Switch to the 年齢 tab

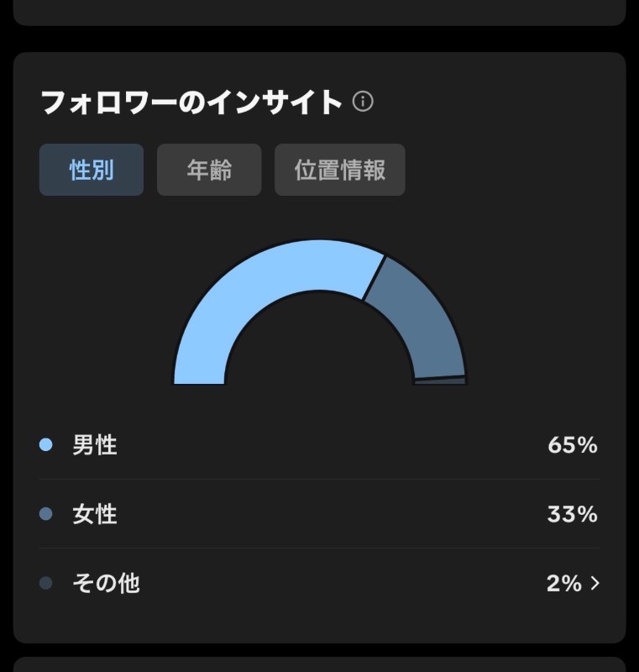pyautogui.click(x=209, y=170)
